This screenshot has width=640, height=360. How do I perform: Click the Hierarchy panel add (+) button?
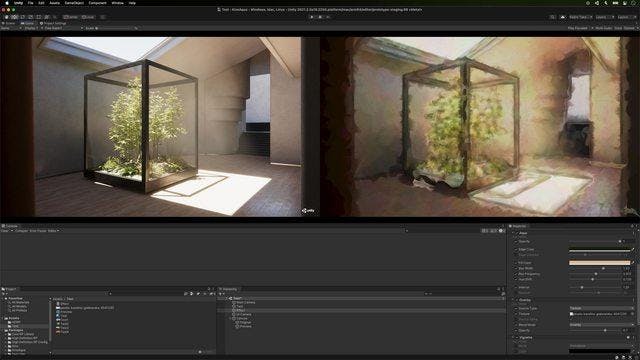[x=221, y=294]
